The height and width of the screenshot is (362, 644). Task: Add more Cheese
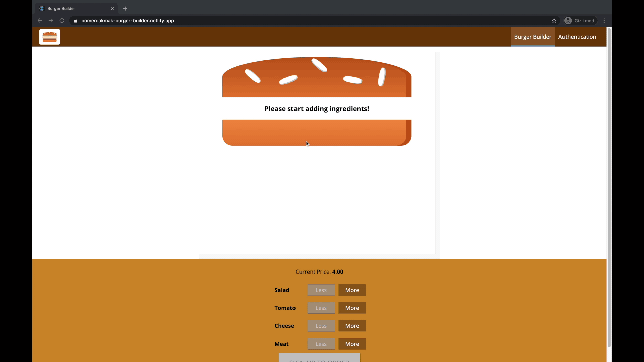pyautogui.click(x=352, y=326)
